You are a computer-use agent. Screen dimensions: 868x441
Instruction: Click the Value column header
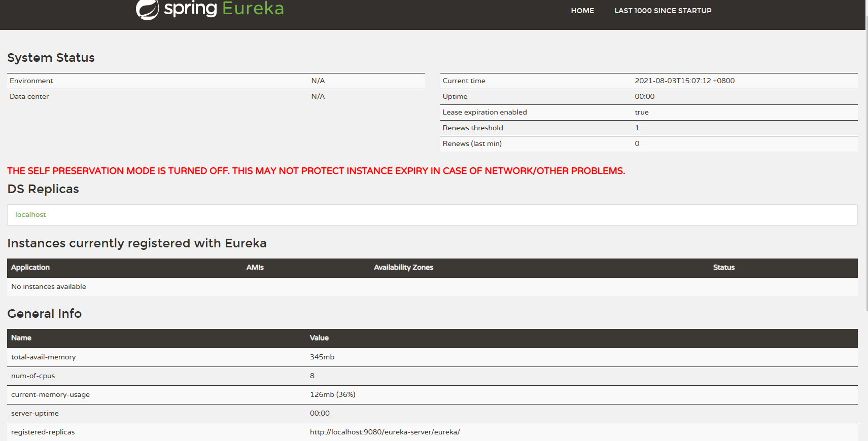click(x=319, y=338)
